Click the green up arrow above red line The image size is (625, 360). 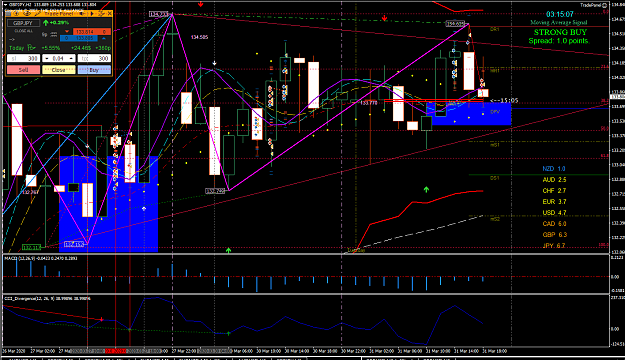click(426, 189)
